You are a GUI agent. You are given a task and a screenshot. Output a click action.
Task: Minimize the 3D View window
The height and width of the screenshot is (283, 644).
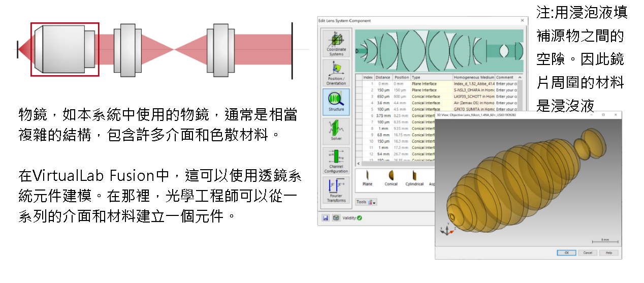pyautogui.click(x=593, y=115)
